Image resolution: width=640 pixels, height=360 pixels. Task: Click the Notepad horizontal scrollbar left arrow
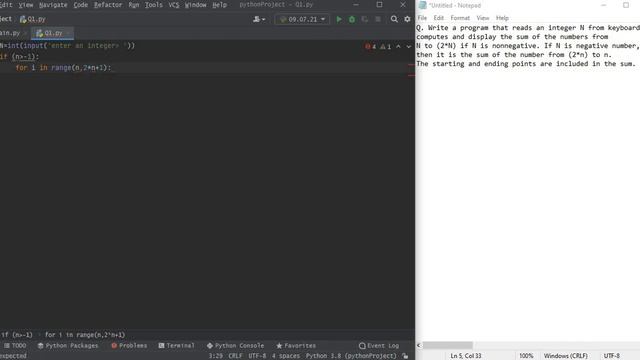pyautogui.click(x=418, y=345)
